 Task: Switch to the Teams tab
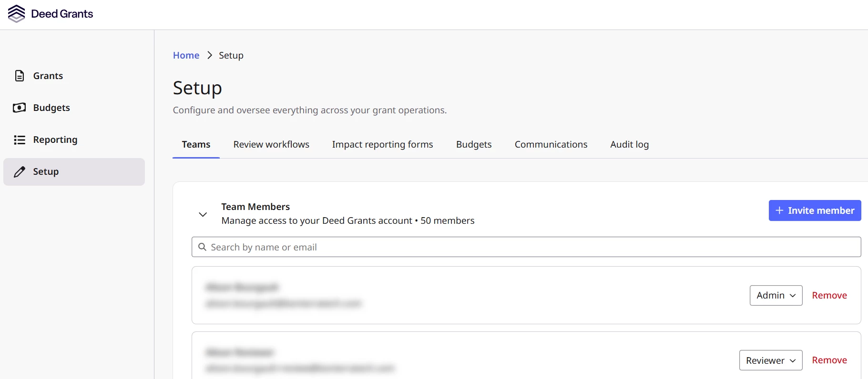(196, 144)
